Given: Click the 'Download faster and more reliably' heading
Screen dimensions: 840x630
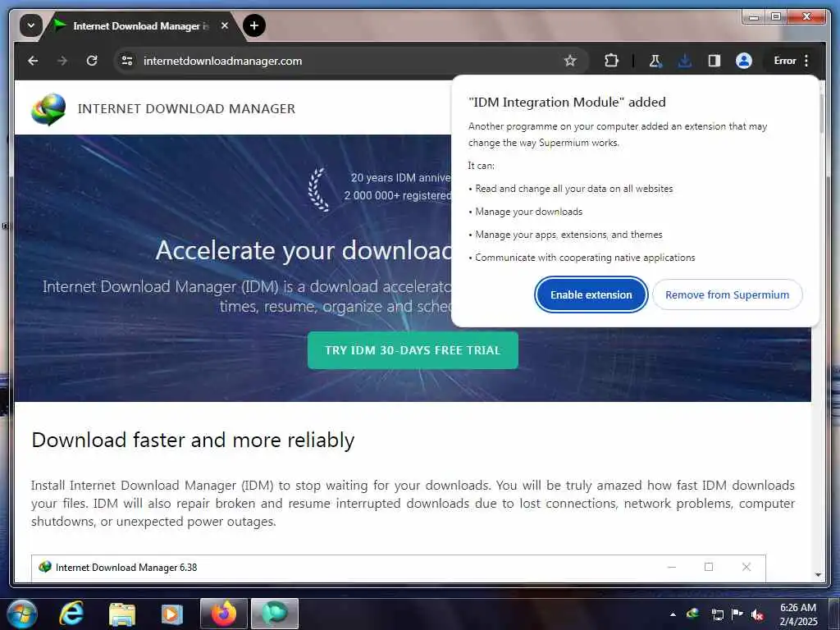Looking at the screenshot, I should coord(193,440).
